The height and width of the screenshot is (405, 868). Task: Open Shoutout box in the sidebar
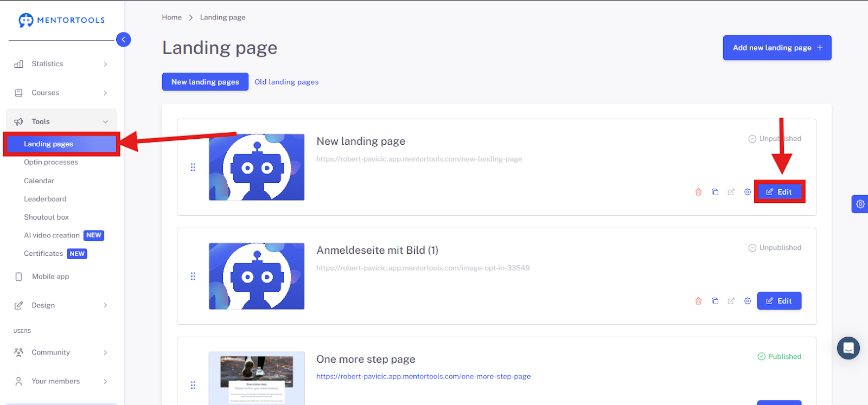click(x=46, y=217)
